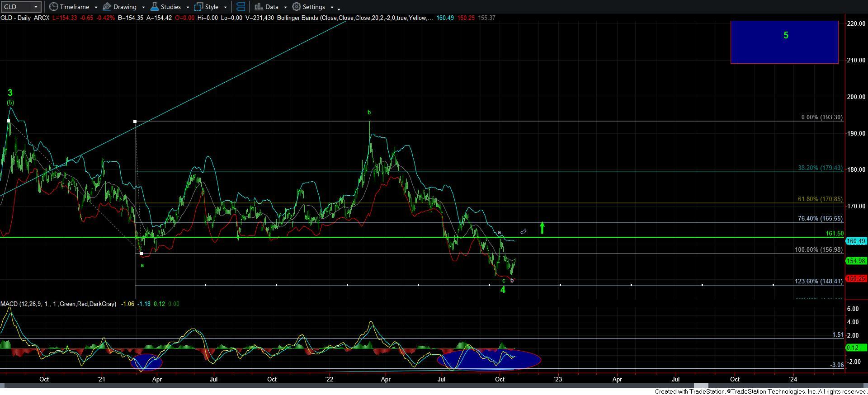Open the Drawing tools button
Screen dimensions: 868x395
tap(120, 7)
